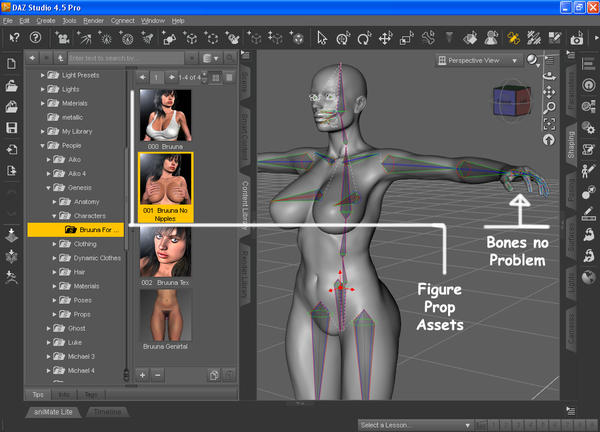Create a new camera from toolbar
This screenshot has height=432, width=600.
coord(62,38)
